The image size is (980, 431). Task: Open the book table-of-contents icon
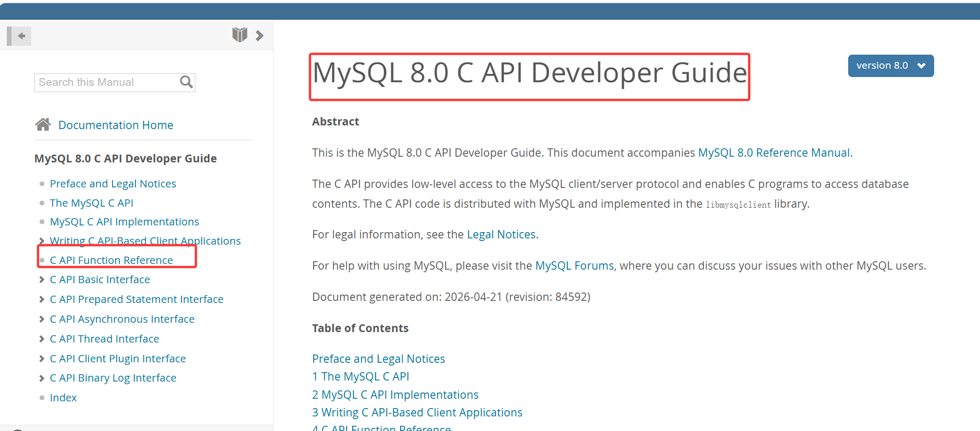click(x=240, y=35)
